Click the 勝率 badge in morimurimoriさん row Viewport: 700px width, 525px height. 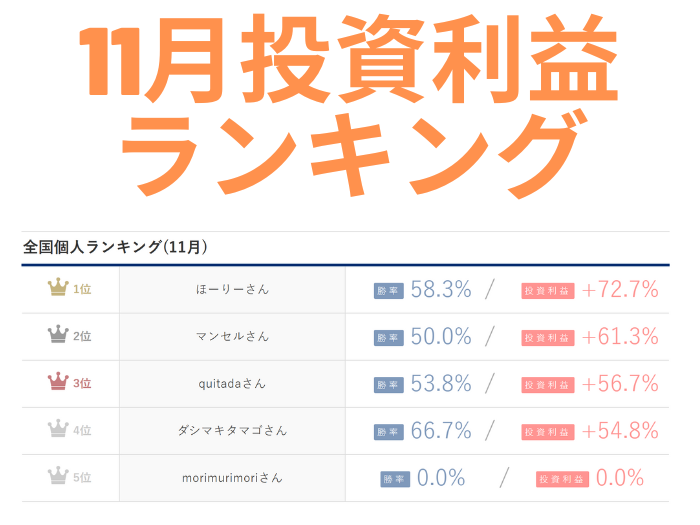[395, 478]
